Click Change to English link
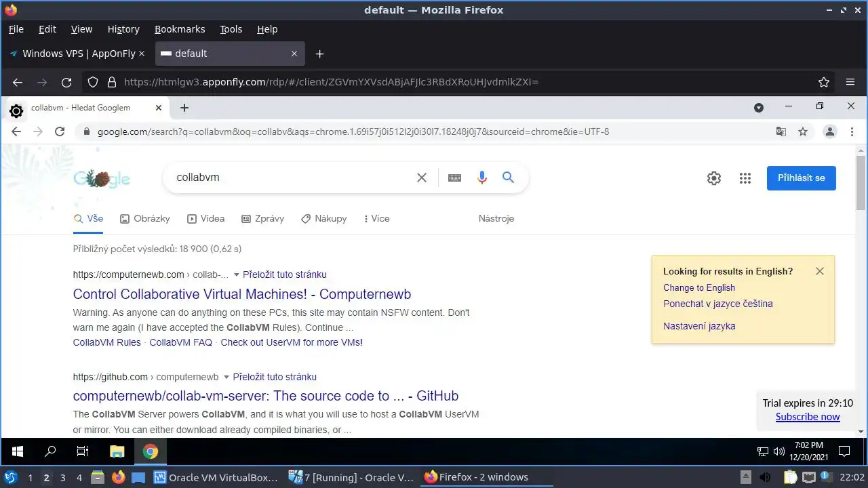This screenshot has width=868, height=488. [699, 288]
